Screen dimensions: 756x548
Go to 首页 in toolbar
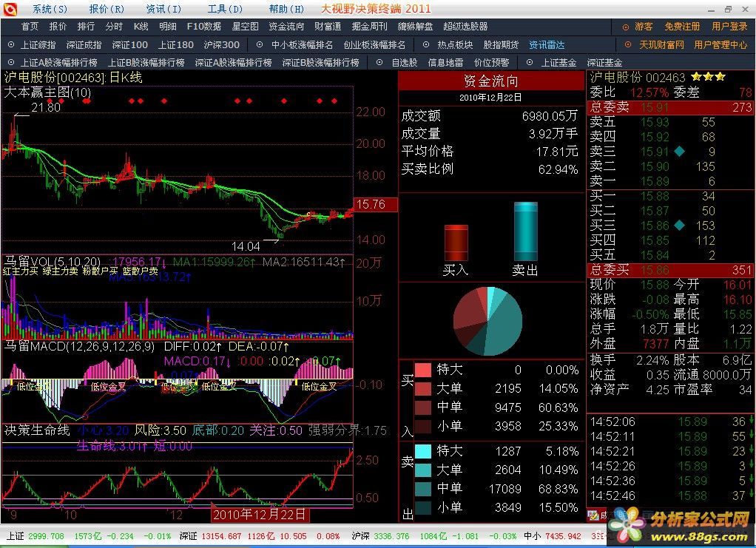(30, 27)
